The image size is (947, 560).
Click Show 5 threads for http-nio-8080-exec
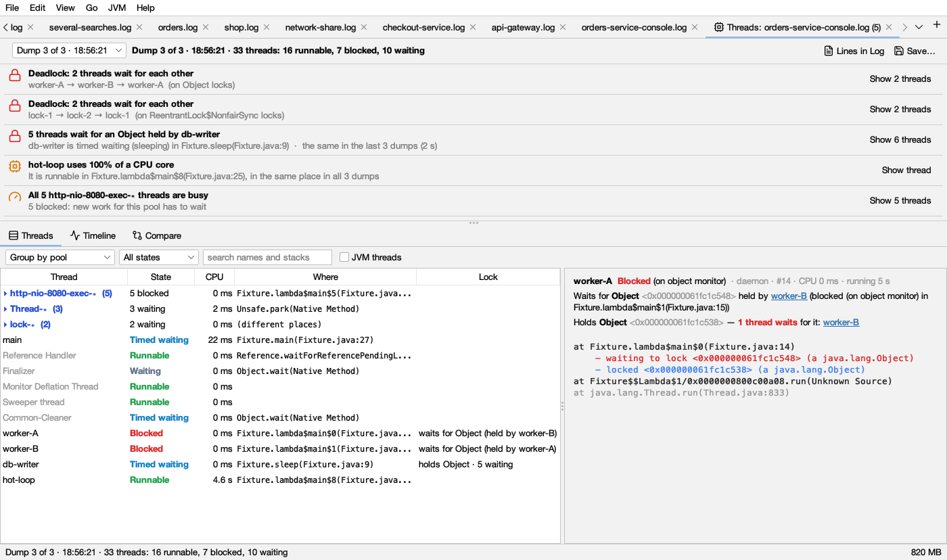point(900,200)
